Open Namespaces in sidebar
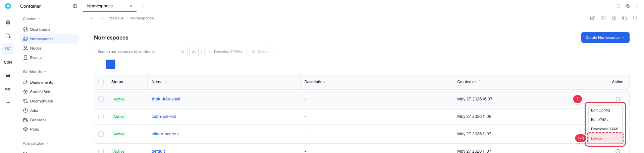 [x=49, y=39]
